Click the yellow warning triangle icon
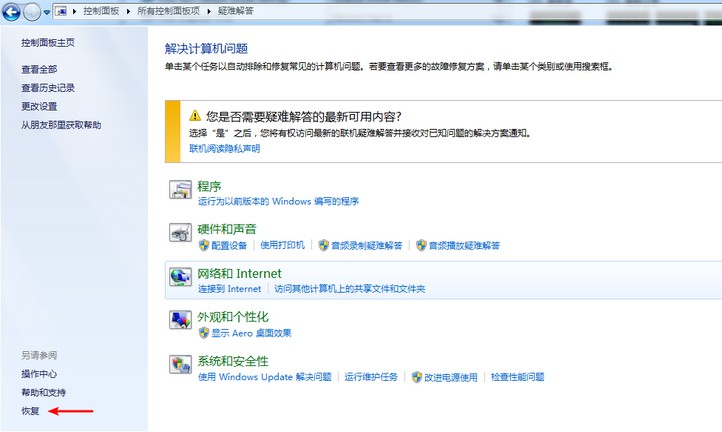Viewport: 722px width, 432px height. pyautogui.click(x=195, y=115)
